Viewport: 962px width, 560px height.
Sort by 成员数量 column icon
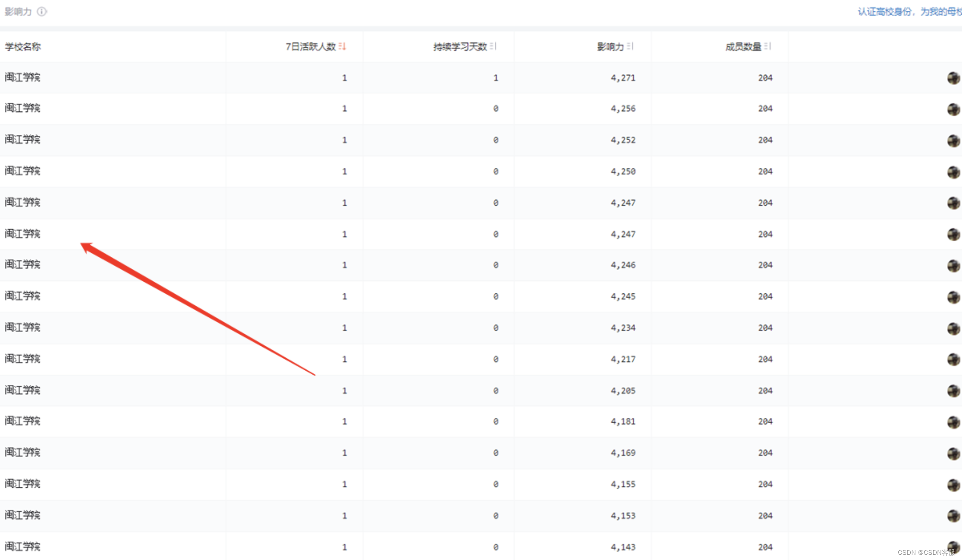coord(768,46)
